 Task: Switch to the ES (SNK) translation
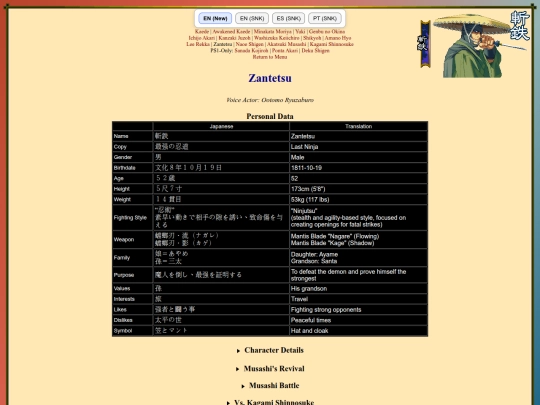288,18
